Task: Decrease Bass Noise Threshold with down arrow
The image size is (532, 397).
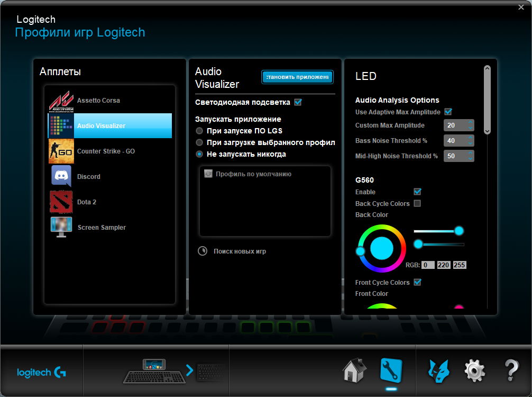Action: click(x=470, y=143)
